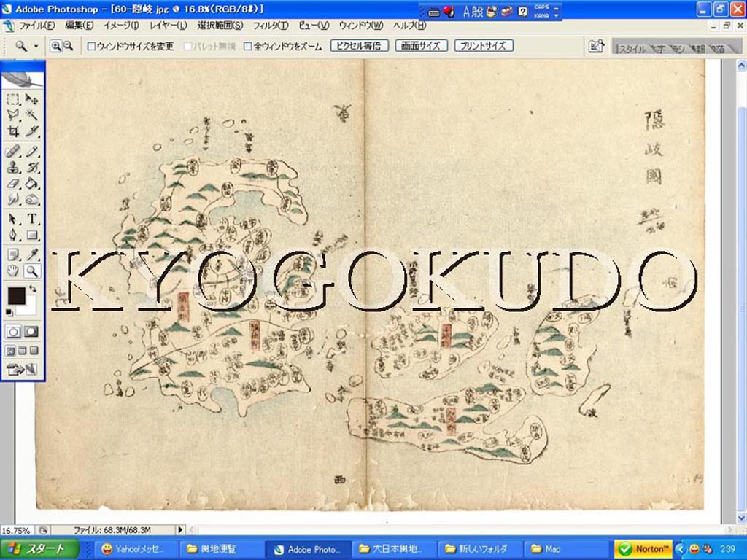Click the swap foreground/background colors arrow
747x560 pixels.
click(x=32, y=289)
